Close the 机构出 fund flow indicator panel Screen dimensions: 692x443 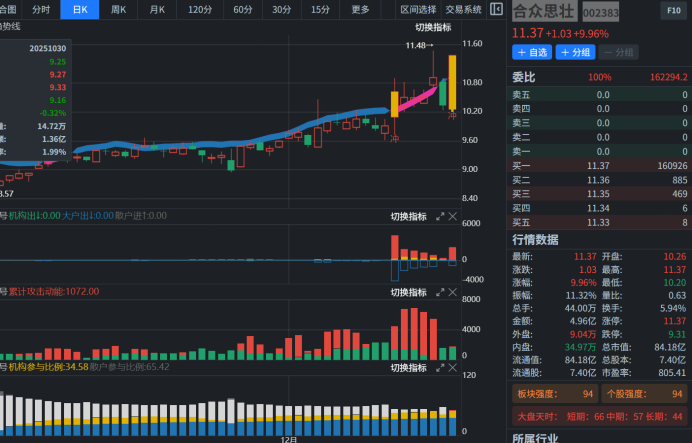click(x=452, y=216)
